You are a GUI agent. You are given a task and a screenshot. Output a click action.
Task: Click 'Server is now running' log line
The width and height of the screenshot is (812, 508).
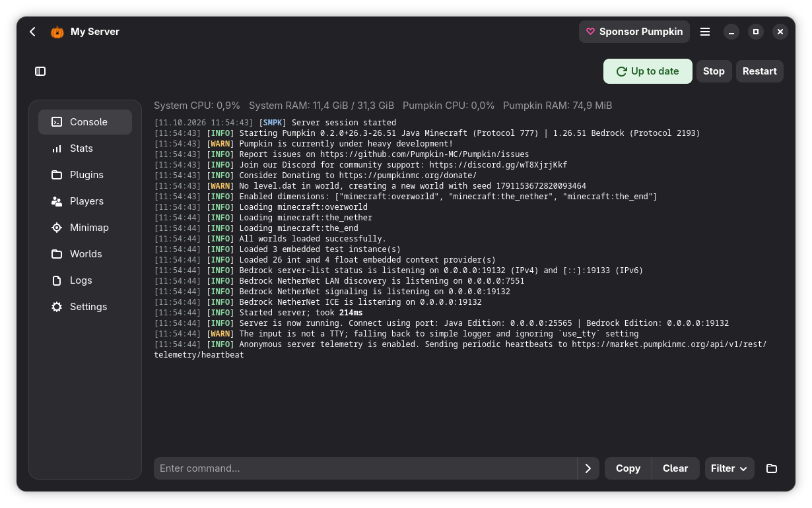pyautogui.click(x=442, y=323)
